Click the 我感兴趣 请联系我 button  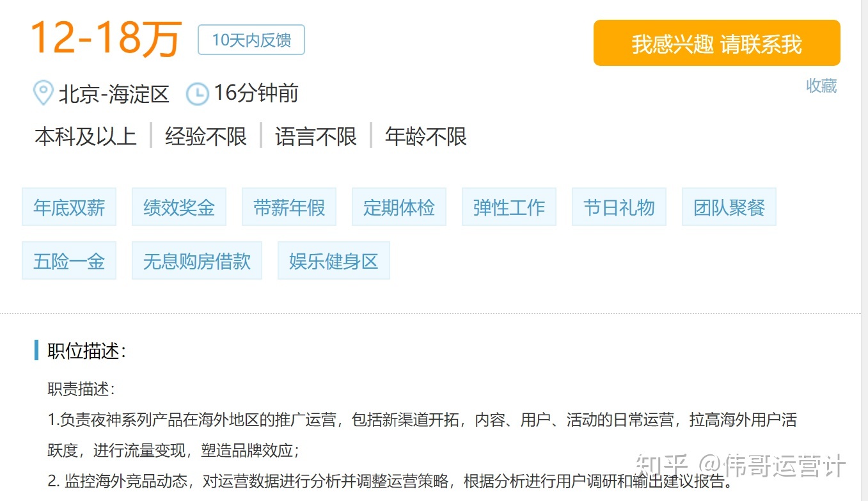716,44
